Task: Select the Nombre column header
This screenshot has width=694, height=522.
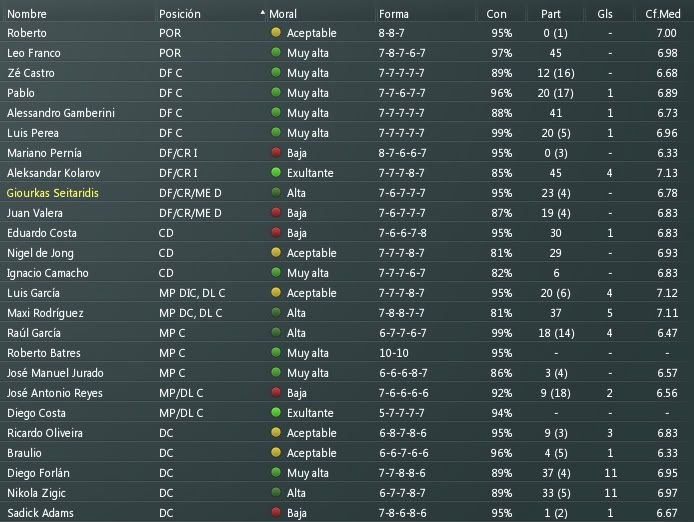Action: (27, 14)
